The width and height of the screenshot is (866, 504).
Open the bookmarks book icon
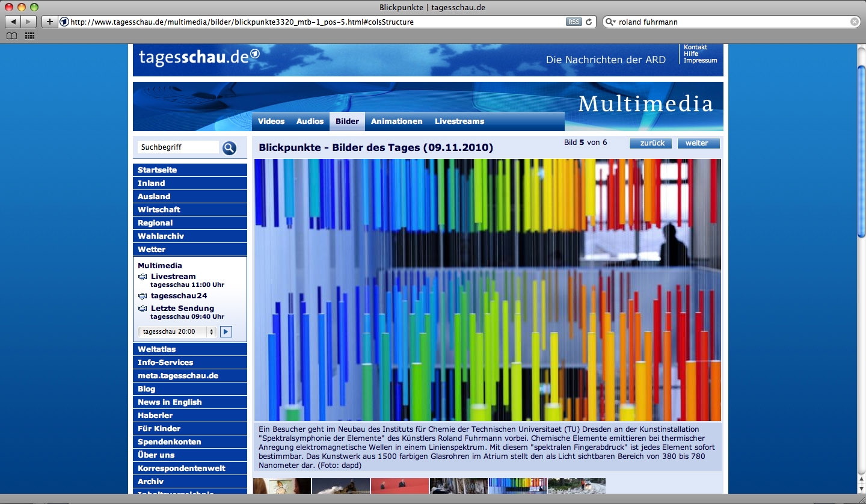[11, 36]
